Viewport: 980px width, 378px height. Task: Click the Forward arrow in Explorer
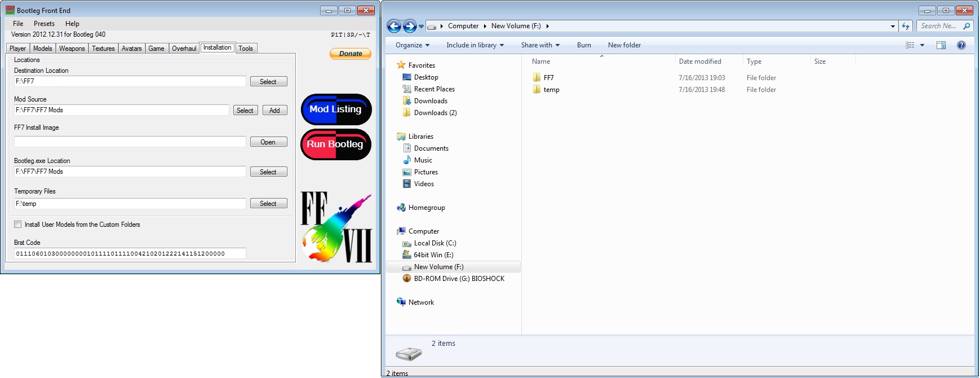click(410, 26)
